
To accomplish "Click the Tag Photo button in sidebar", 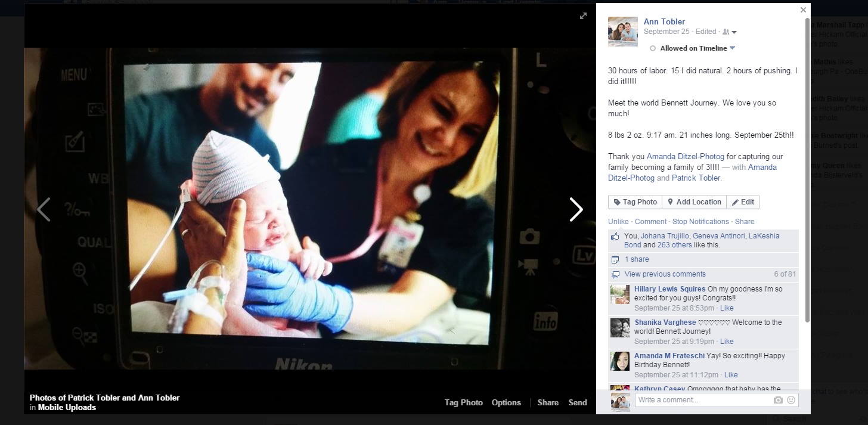I will point(635,202).
